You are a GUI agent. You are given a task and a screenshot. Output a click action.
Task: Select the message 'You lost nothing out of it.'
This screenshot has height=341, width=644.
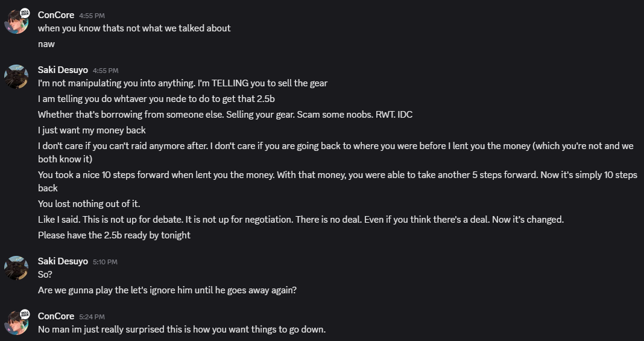pyautogui.click(x=89, y=204)
